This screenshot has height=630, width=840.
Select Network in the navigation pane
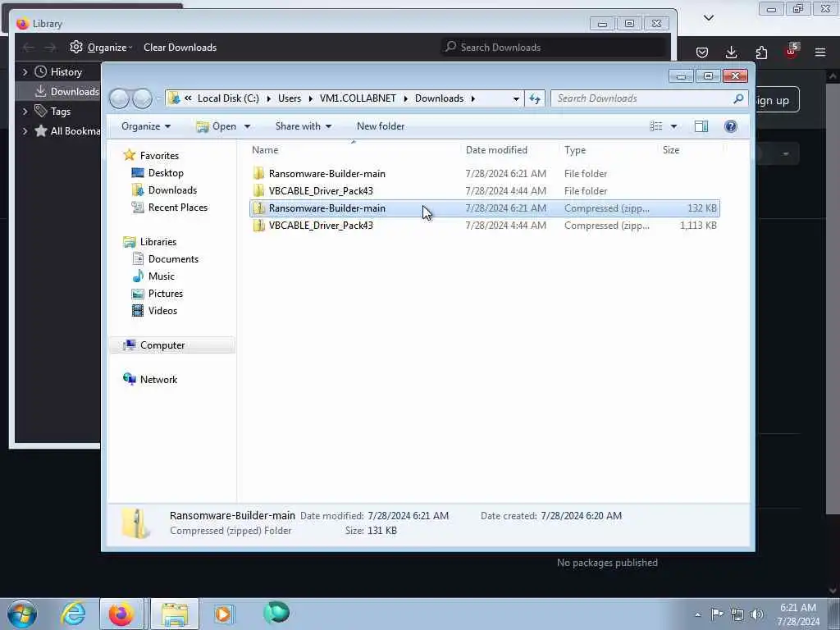(158, 379)
